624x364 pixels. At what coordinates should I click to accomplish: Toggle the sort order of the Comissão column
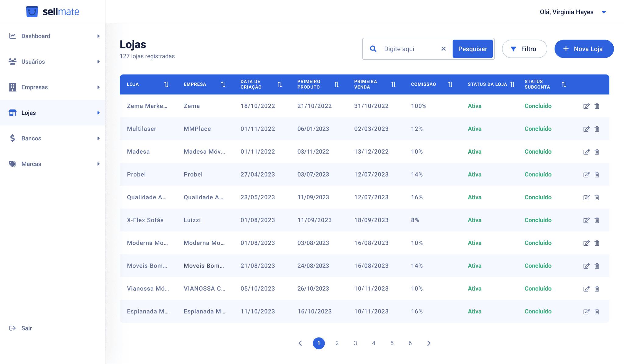[x=450, y=85]
